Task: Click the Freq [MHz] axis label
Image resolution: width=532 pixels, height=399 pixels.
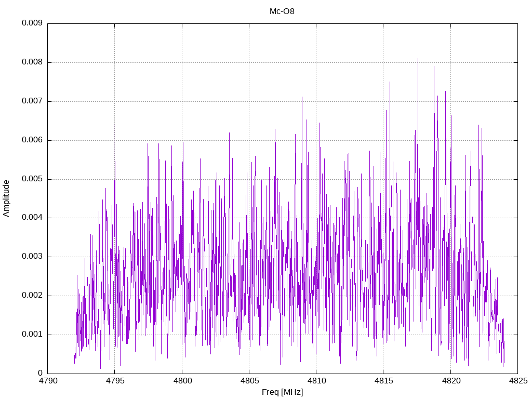Action: [282, 392]
